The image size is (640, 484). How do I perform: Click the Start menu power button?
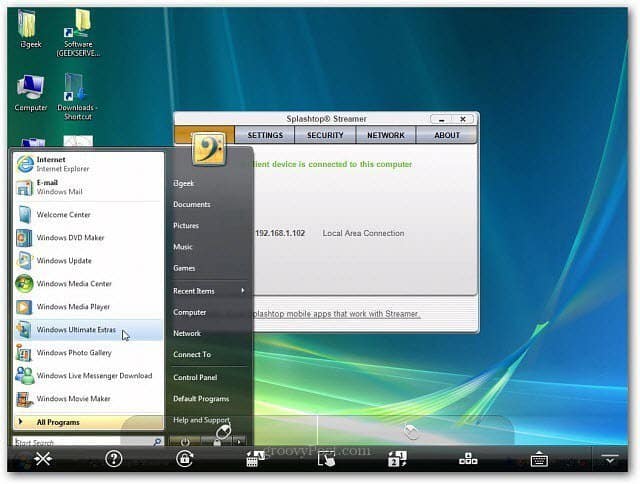pos(185,442)
